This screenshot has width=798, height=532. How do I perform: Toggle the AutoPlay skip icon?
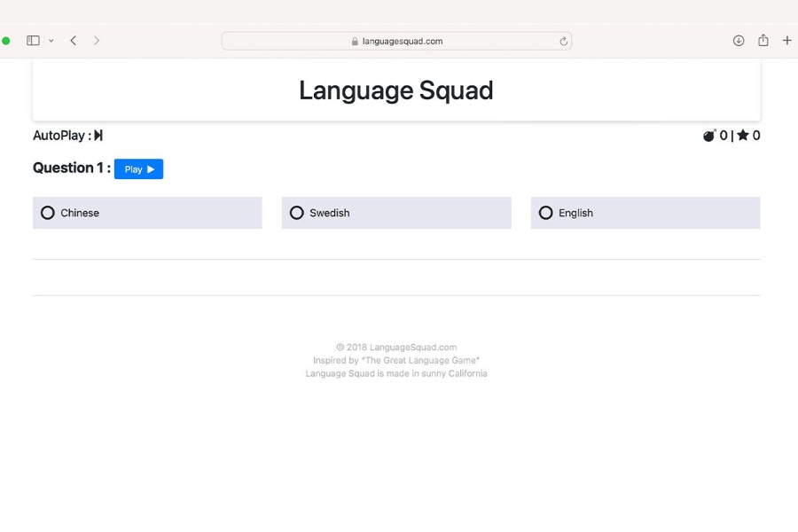98,136
